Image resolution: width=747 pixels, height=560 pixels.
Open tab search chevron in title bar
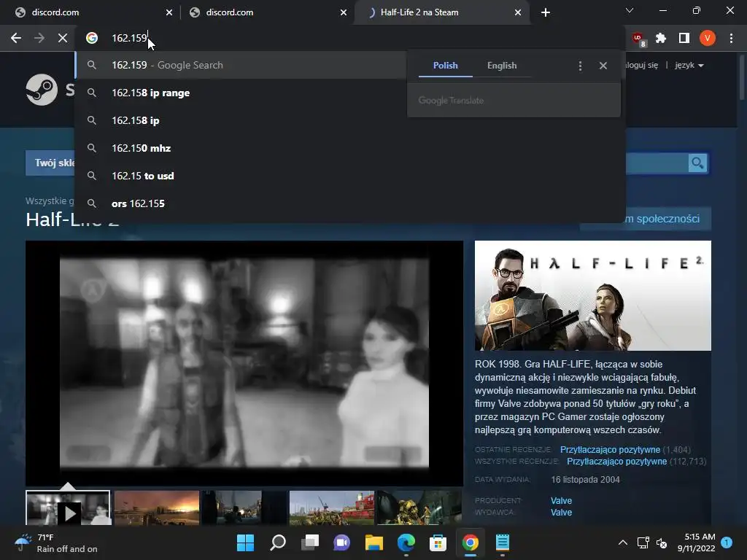(x=630, y=10)
